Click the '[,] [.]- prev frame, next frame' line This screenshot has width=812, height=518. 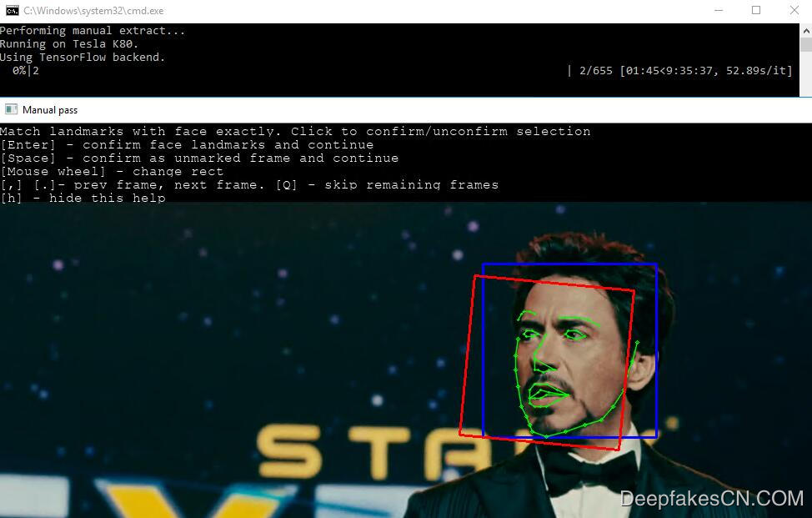click(249, 185)
